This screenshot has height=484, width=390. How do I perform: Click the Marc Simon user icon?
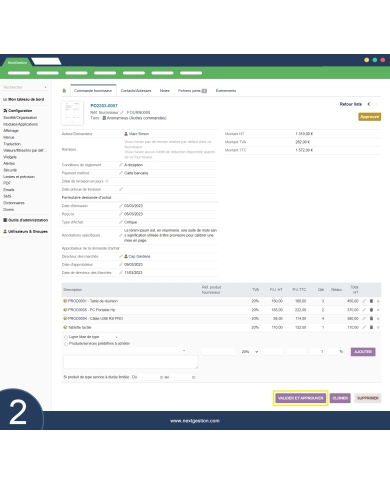click(x=126, y=134)
